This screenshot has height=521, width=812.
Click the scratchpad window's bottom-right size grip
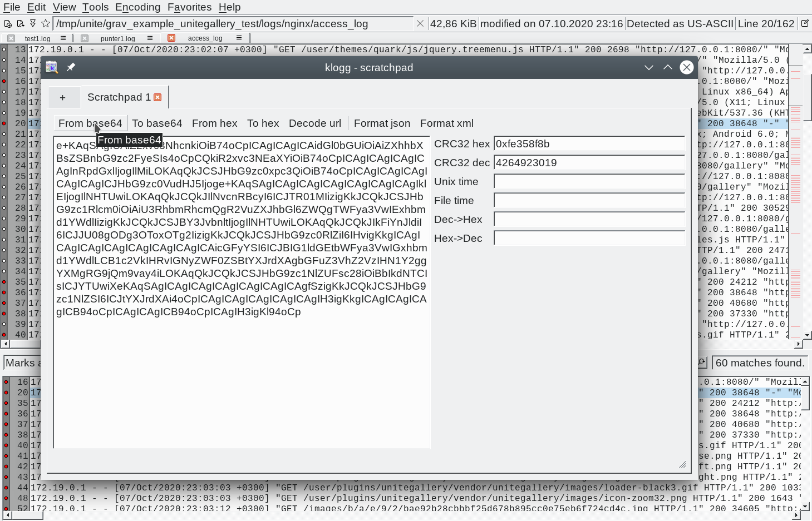[682, 464]
